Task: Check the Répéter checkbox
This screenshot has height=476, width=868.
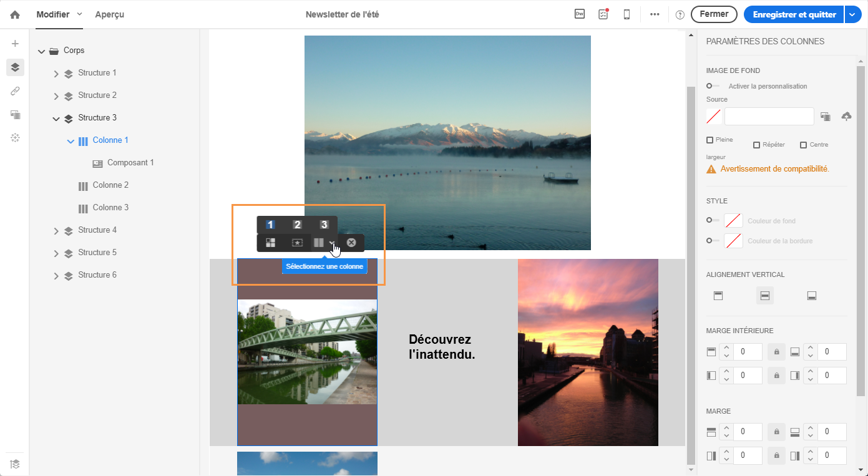Action: click(756, 145)
